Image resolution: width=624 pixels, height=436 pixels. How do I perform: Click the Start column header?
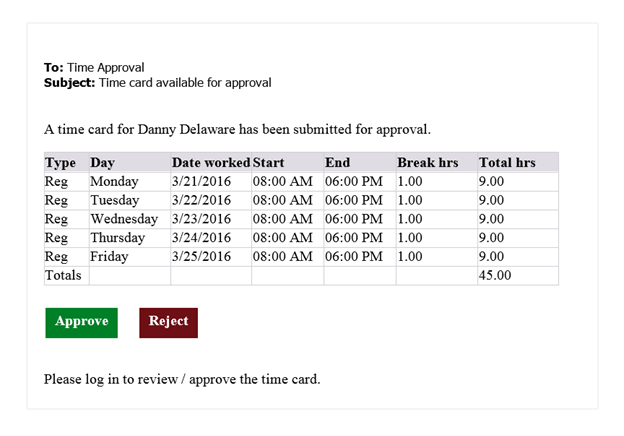(x=288, y=162)
